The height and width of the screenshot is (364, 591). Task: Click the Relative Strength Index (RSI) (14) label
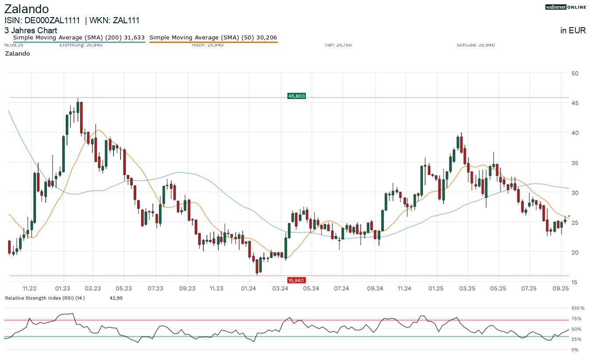pos(45,298)
